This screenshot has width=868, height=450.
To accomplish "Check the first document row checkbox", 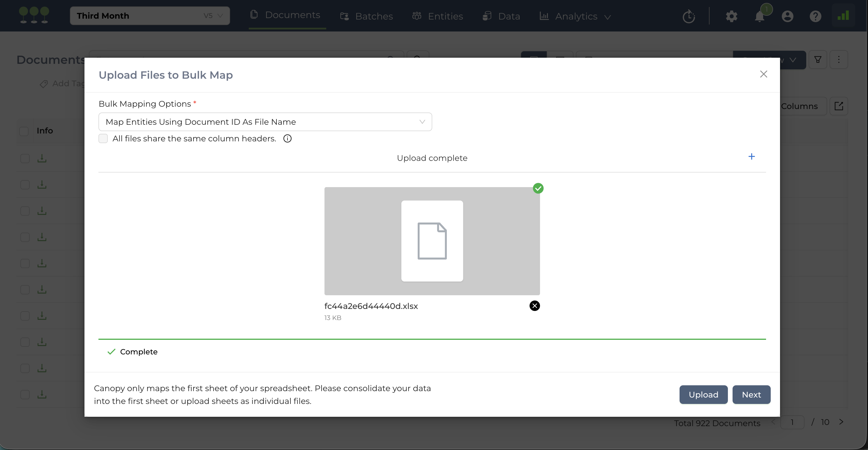I will pos(25,159).
